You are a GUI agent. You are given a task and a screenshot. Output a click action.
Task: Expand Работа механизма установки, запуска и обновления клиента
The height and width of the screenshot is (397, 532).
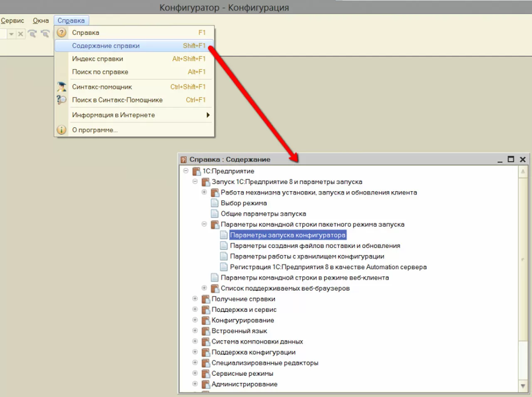pos(204,192)
